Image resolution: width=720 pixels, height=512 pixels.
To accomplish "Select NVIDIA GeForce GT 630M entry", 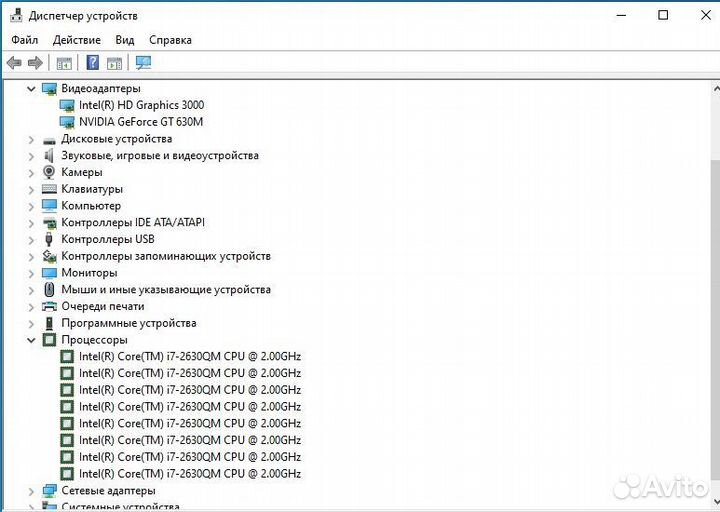I will (x=141, y=122).
